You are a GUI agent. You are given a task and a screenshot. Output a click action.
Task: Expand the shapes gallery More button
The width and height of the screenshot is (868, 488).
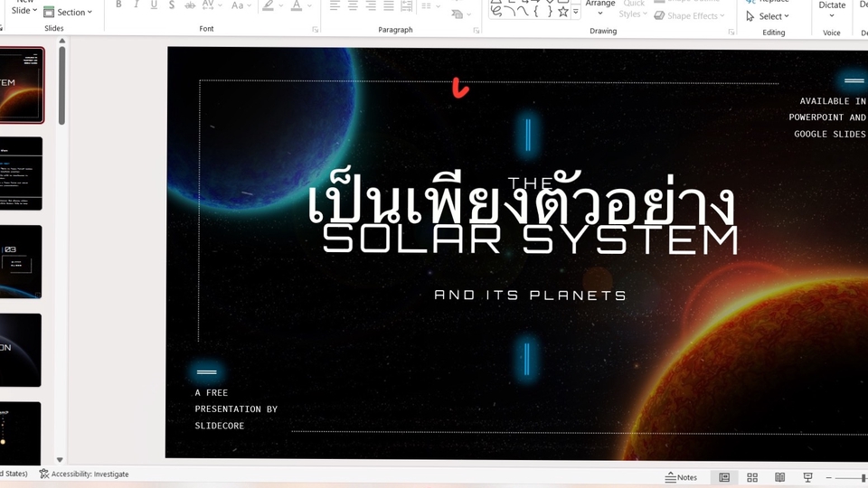(576, 12)
